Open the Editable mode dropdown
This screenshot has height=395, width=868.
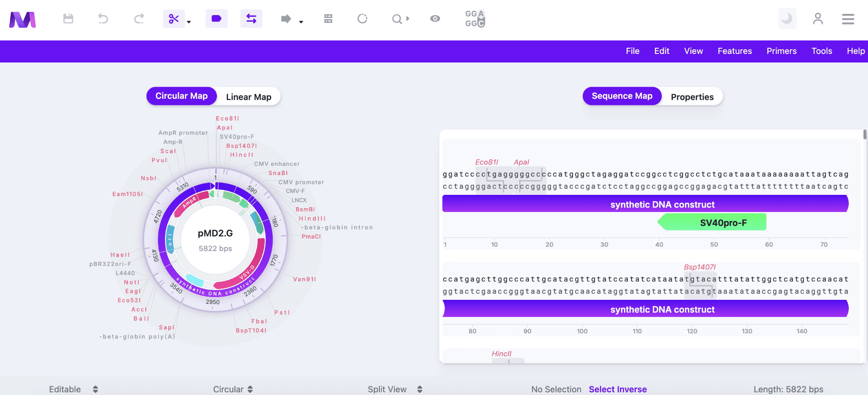click(74, 389)
